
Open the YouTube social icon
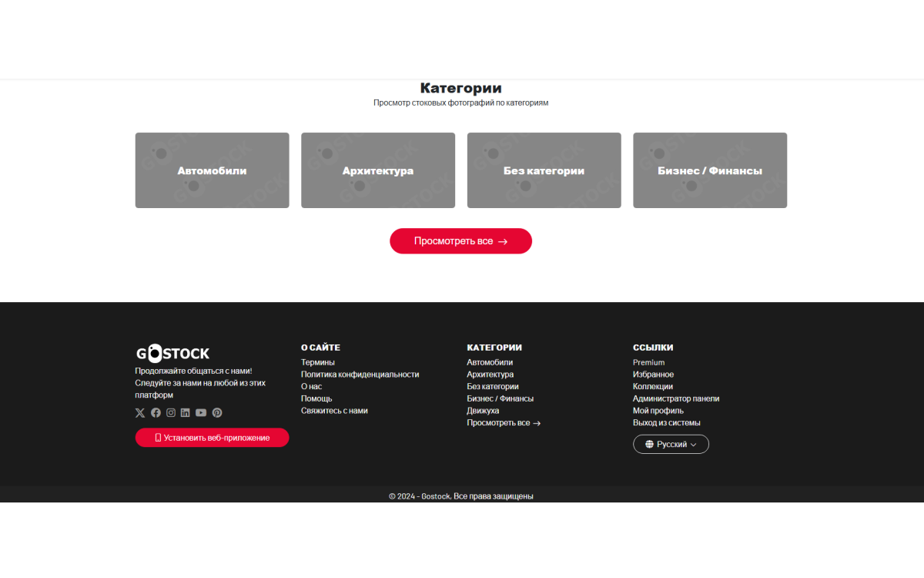[201, 413]
